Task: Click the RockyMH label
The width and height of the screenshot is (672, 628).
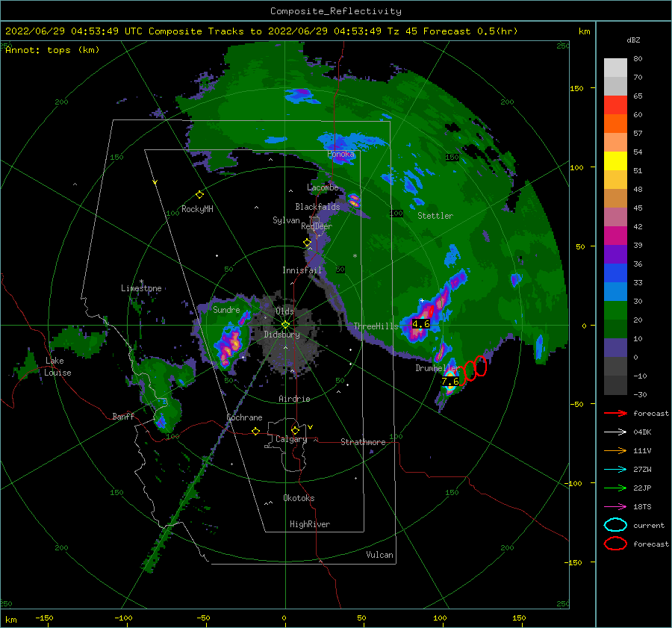Action: 197,209
